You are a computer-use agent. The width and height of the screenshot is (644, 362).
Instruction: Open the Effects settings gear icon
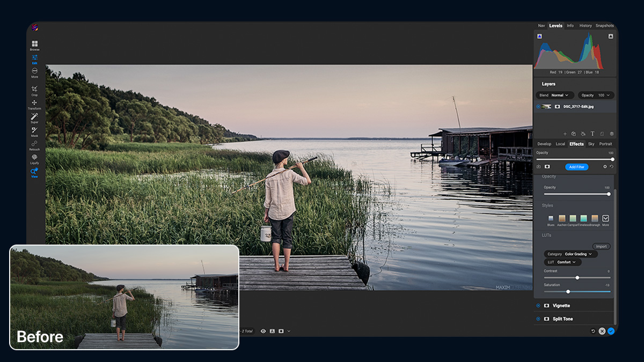click(x=605, y=166)
